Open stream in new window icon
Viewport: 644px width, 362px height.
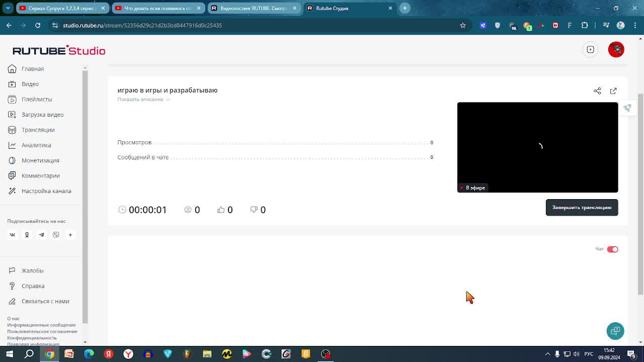coord(613,91)
